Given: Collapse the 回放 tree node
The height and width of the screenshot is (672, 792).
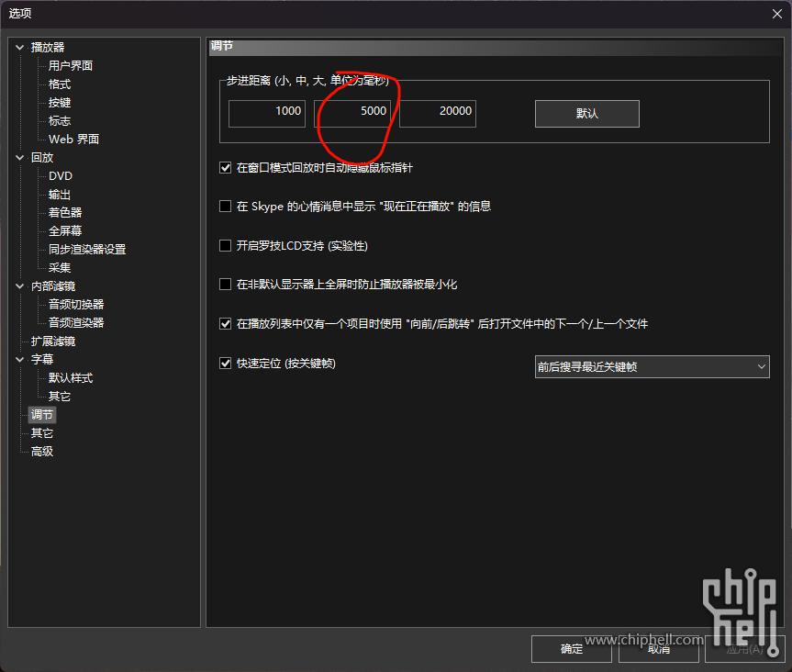Looking at the screenshot, I should [19, 158].
